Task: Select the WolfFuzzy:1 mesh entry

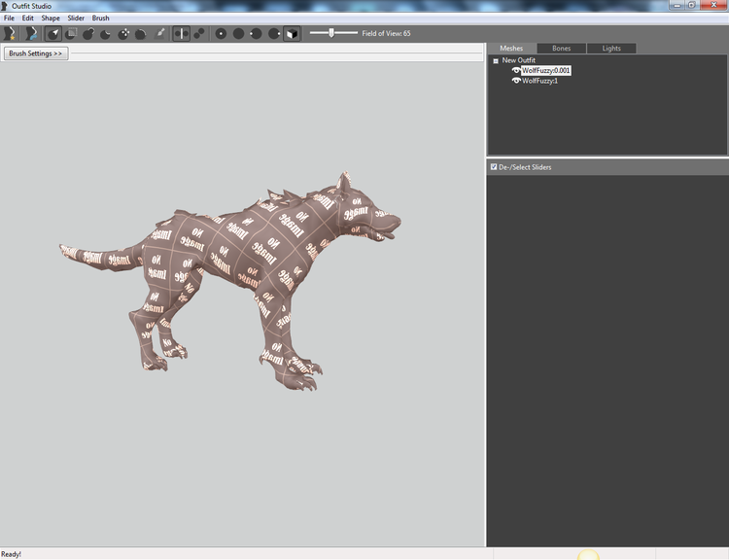Action: (x=539, y=81)
